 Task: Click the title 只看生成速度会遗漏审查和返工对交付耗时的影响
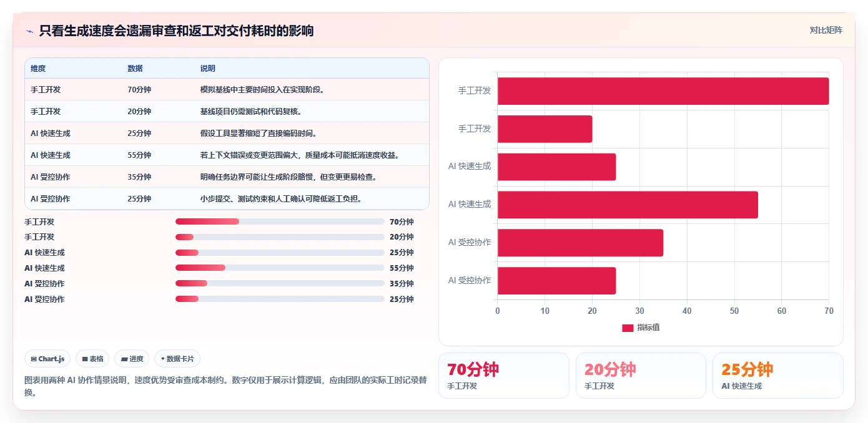coord(176,31)
